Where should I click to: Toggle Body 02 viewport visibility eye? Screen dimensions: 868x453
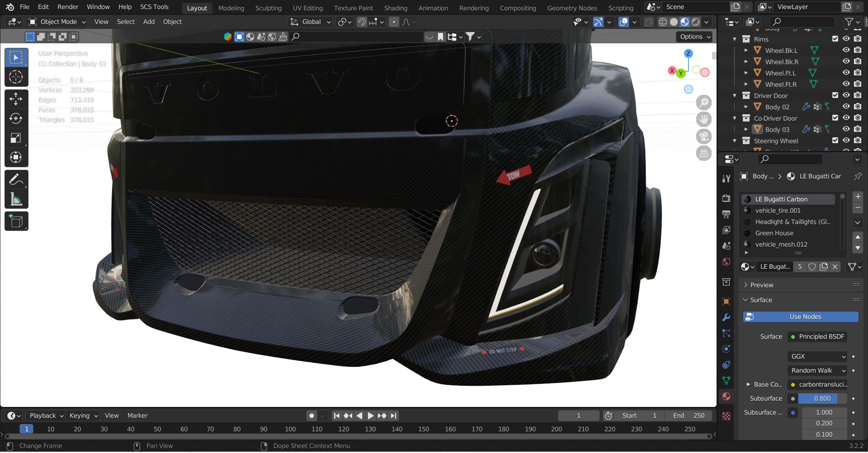(846, 107)
